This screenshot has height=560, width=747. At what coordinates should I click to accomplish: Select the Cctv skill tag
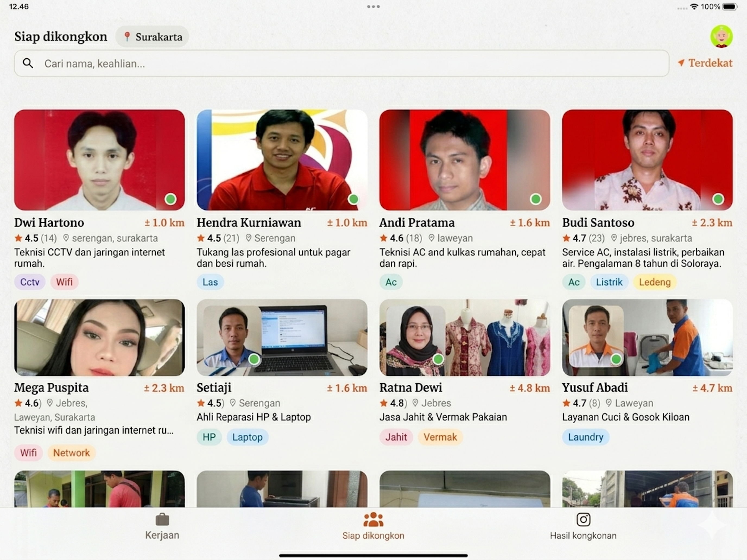(x=30, y=282)
